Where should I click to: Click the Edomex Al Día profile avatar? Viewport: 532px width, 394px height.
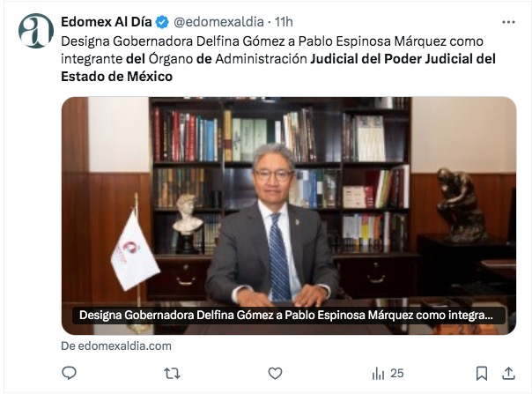(36, 31)
